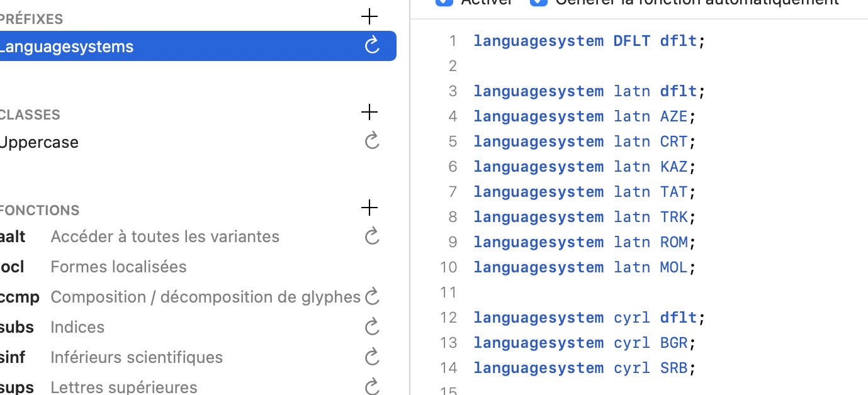Update the Uppercase class with its refresh icon
The height and width of the screenshot is (395, 868).
tap(372, 140)
